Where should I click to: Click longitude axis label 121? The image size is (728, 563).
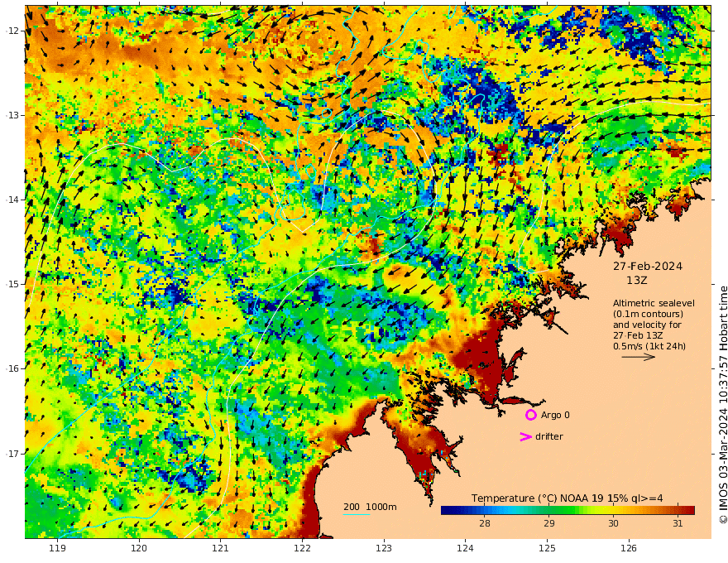(x=221, y=548)
